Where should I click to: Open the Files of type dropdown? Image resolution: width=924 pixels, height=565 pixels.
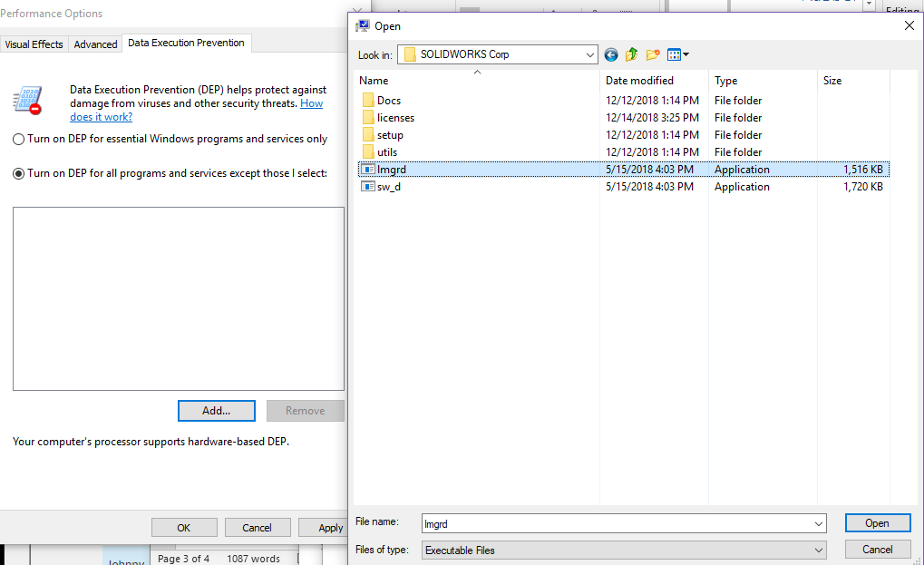[624, 550]
